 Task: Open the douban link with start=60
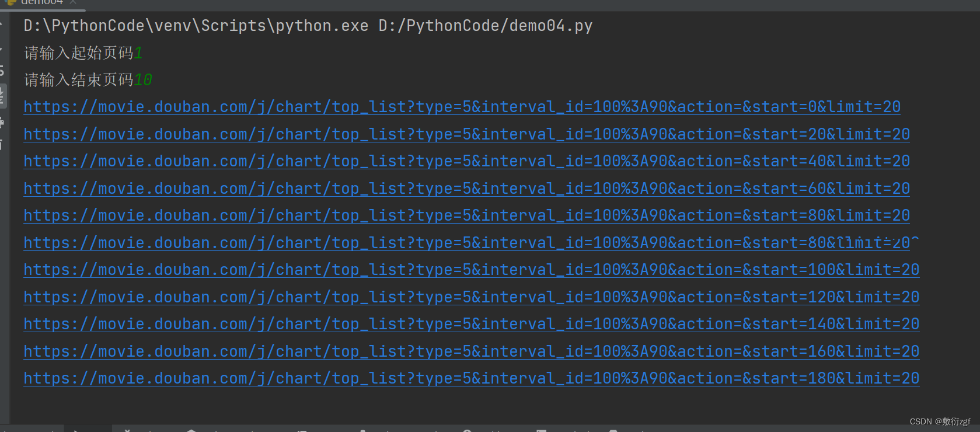point(466,189)
